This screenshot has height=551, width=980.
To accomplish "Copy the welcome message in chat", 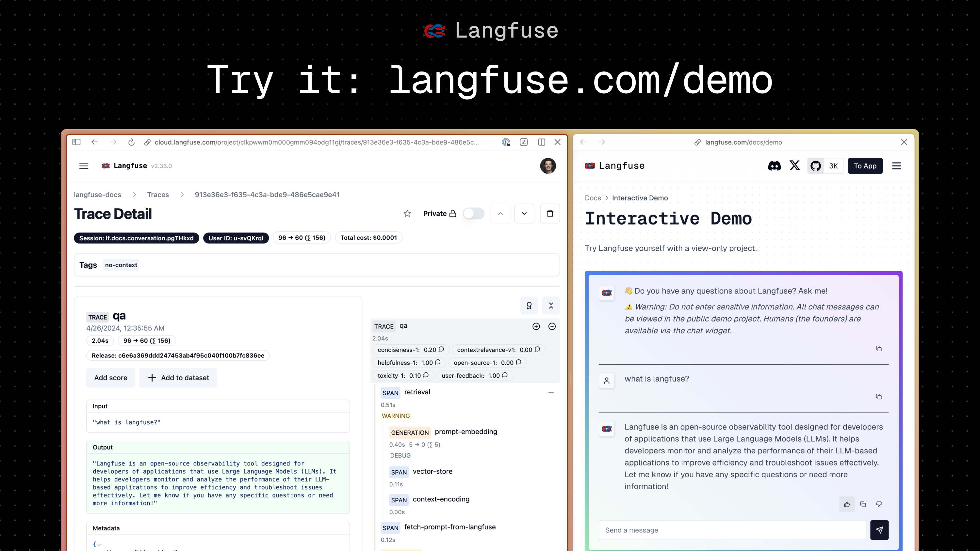I will 878,348.
